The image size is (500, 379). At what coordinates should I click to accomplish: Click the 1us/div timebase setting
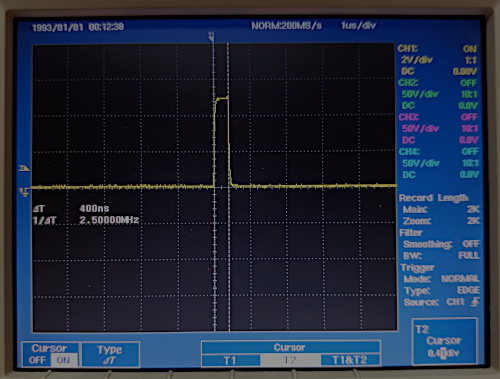(359, 25)
